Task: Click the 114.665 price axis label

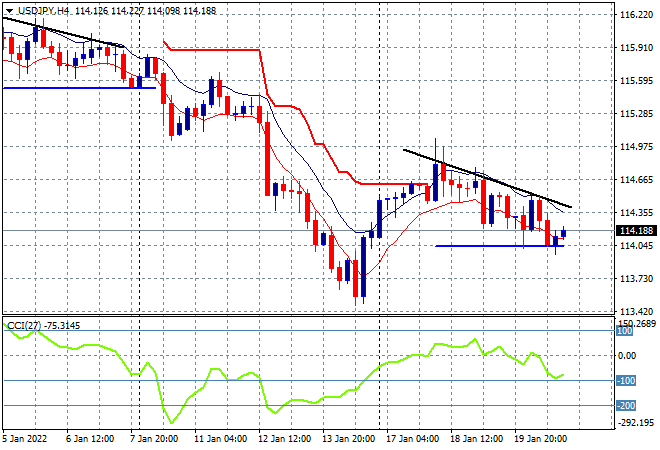Action: (636, 180)
